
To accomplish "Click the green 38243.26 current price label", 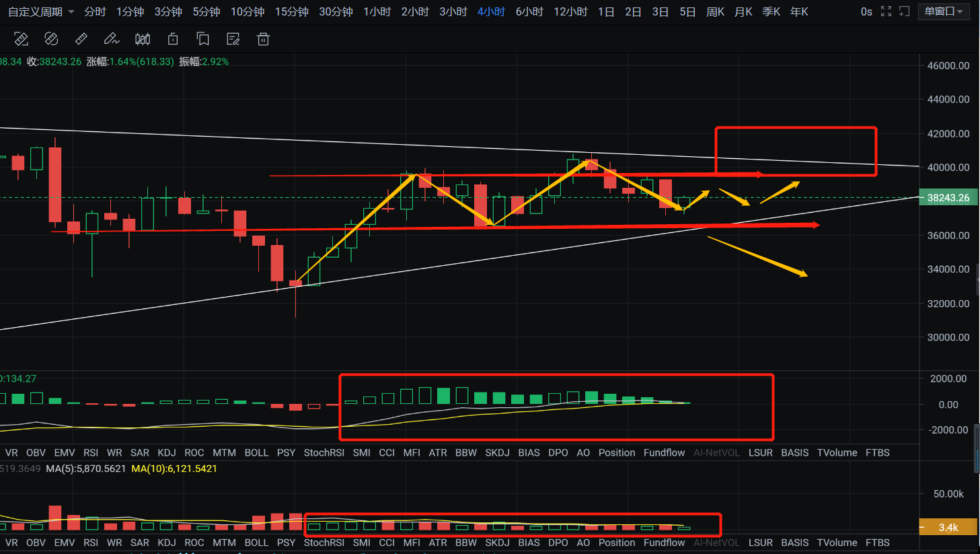I will click(x=948, y=198).
